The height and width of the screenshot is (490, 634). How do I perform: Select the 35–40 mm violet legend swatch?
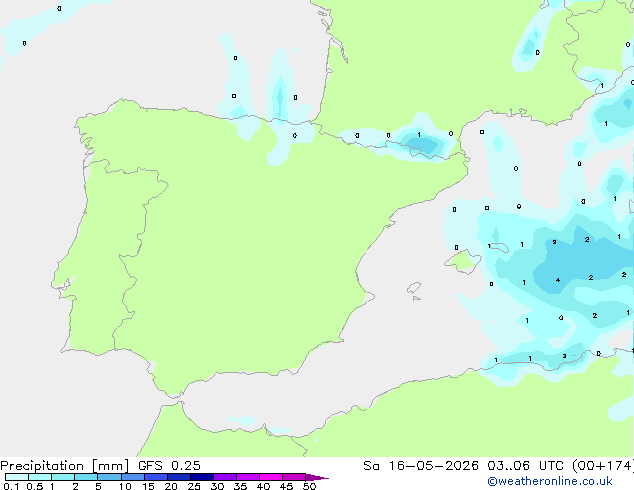[x=248, y=477]
